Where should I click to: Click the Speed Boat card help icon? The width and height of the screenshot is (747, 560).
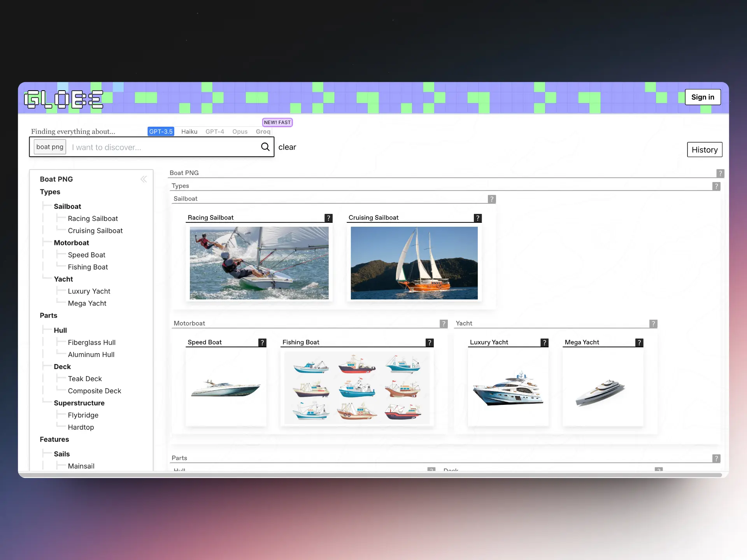coord(262,343)
